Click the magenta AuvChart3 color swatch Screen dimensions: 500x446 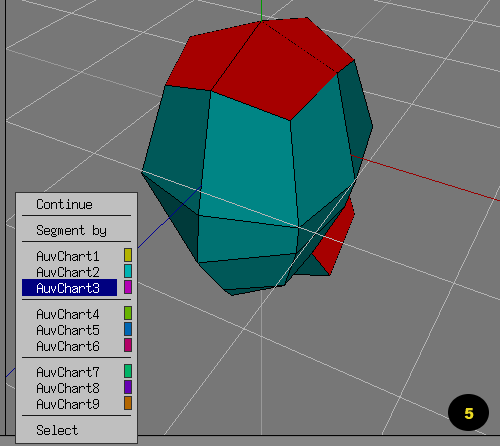(x=128, y=287)
